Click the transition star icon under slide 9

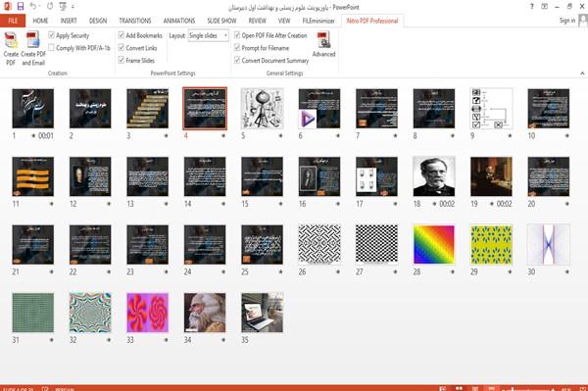click(x=510, y=135)
